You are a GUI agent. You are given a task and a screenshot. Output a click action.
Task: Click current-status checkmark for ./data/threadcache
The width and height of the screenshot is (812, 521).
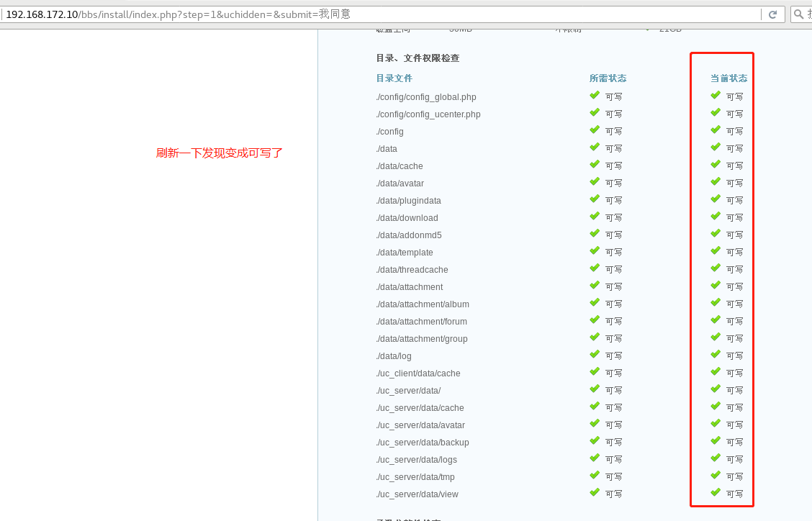716,268
